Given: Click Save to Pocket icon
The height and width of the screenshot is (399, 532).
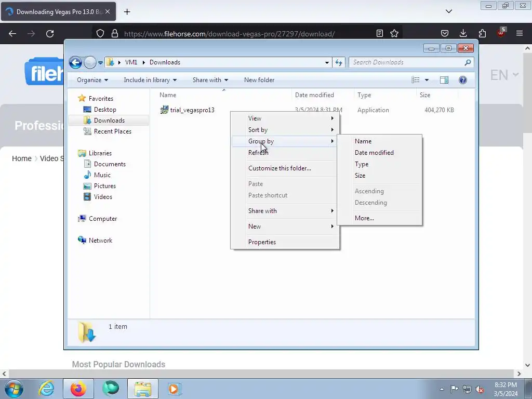Looking at the screenshot, I should click(x=445, y=33).
